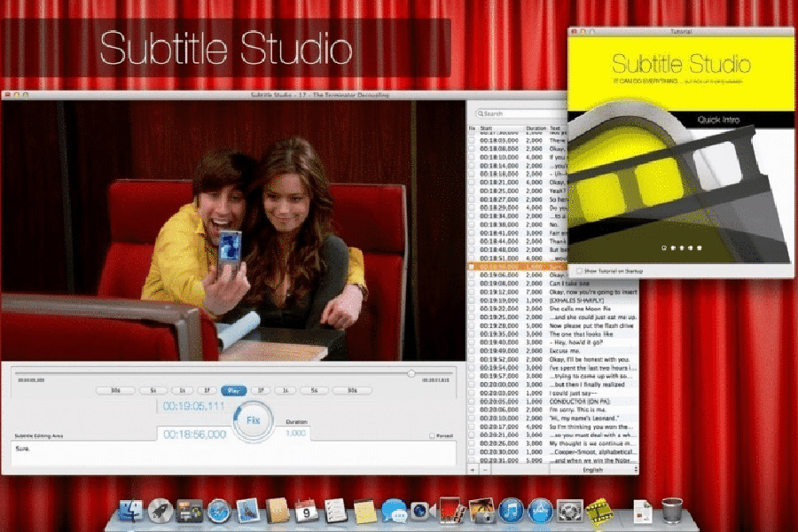The height and width of the screenshot is (532, 798).
Task: Click the 5s step button left of Play
Action: tap(153, 390)
